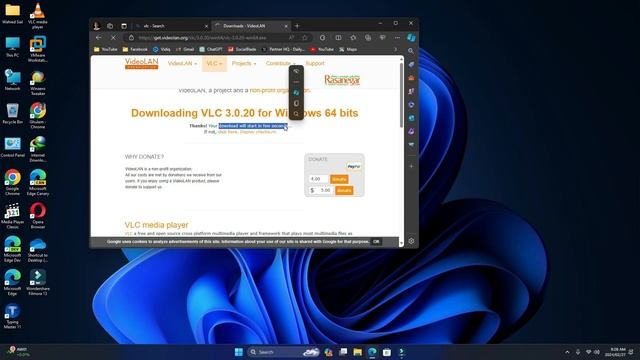Viewport: 640px width, 360px height.
Task: Launch Google Chrome desktop shortcut
Action: tap(12, 182)
